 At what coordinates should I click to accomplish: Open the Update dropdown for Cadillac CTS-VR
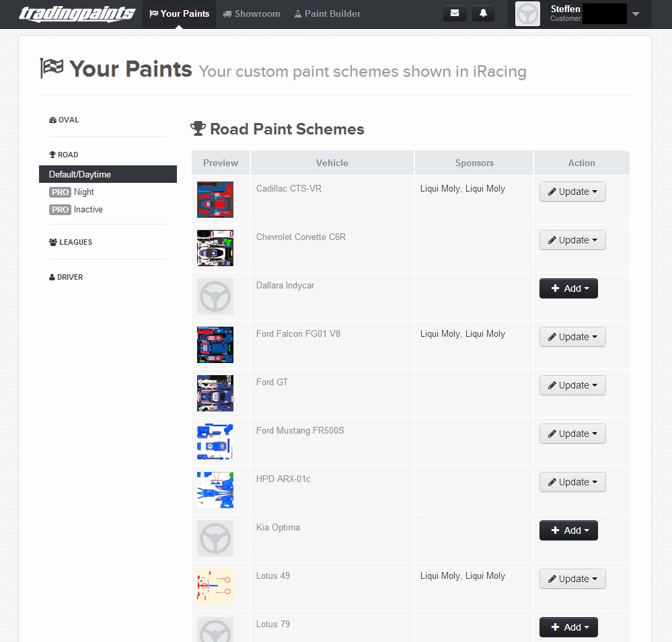(x=572, y=192)
